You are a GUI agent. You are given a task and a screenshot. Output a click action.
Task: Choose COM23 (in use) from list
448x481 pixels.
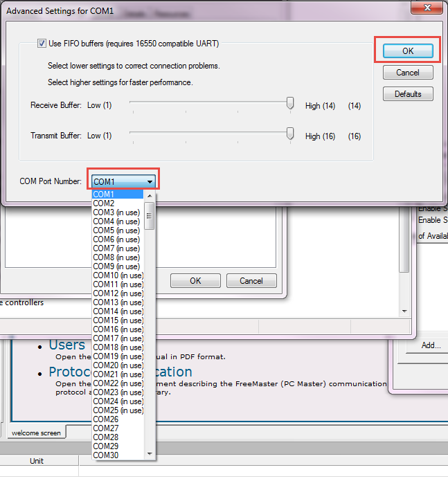coord(118,392)
